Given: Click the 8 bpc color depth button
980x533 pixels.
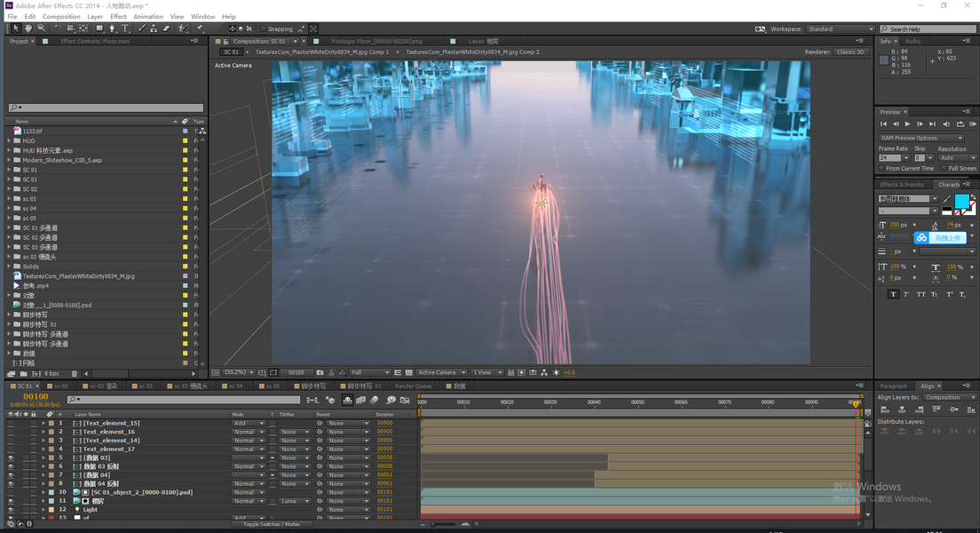Looking at the screenshot, I should pos(51,373).
